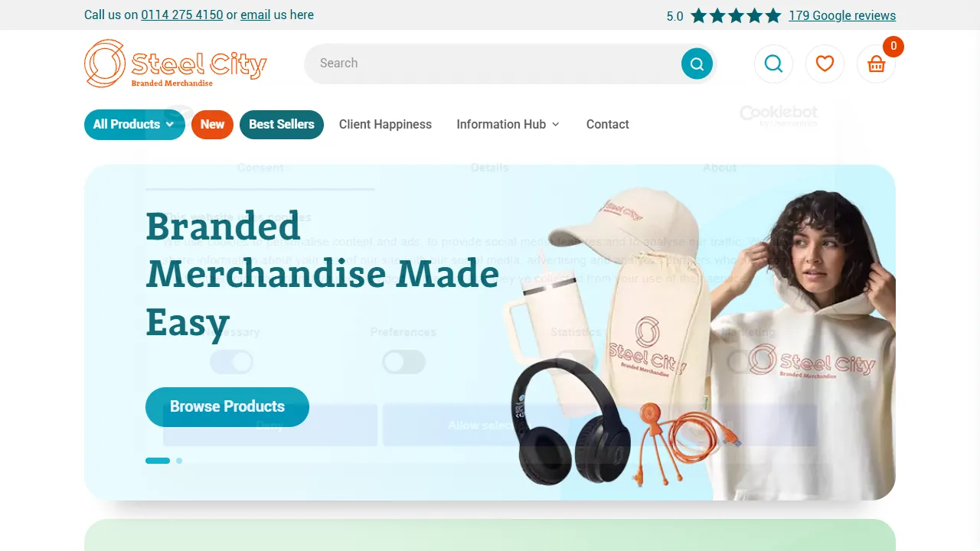Image resolution: width=980 pixels, height=551 pixels.
Task: Open the Client Happiness menu item
Action: pyautogui.click(x=385, y=125)
